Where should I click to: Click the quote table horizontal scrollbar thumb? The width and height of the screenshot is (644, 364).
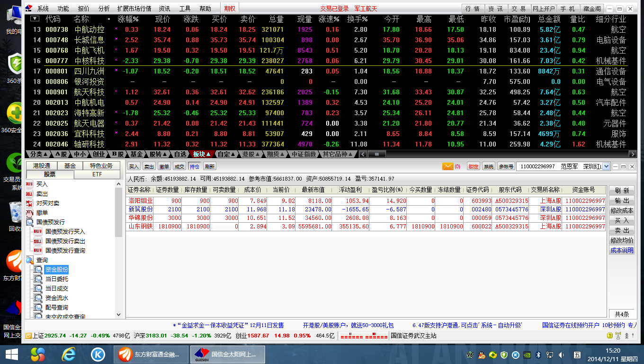(376, 154)
